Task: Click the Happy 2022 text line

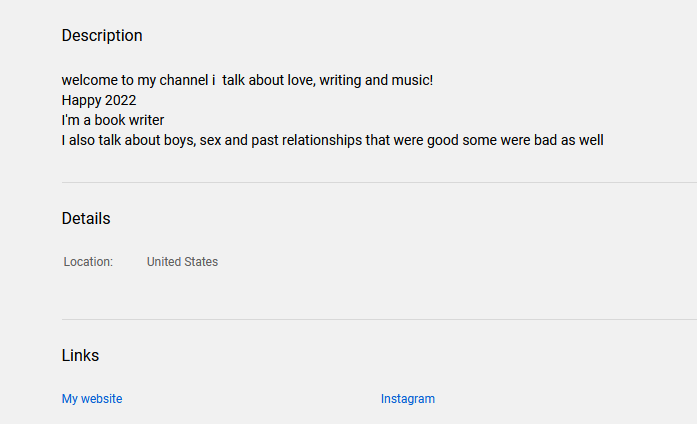Action: 99,100
